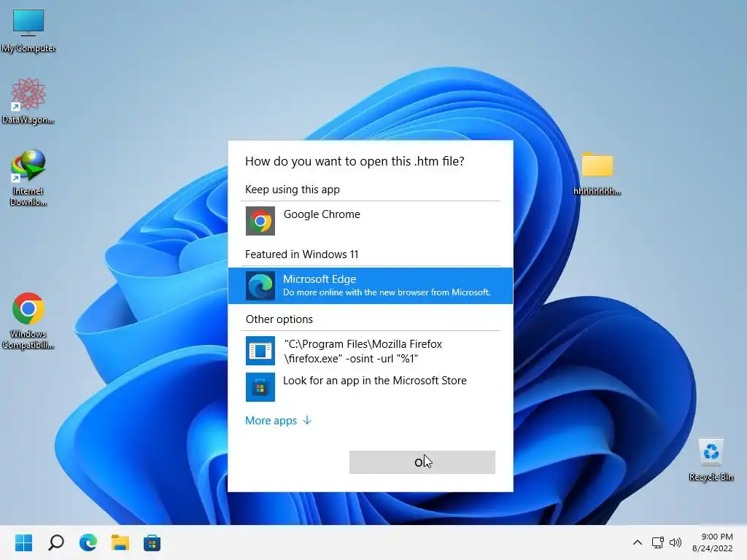Select Windows Compatibility Chrome desktop icon
Screen dimensions: 747x560
point(28,321)
